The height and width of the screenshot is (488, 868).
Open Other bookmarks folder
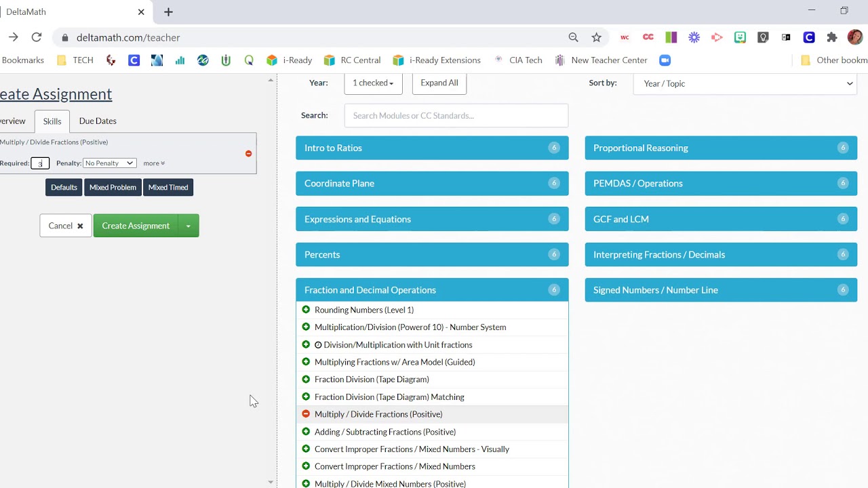[834, 60]
